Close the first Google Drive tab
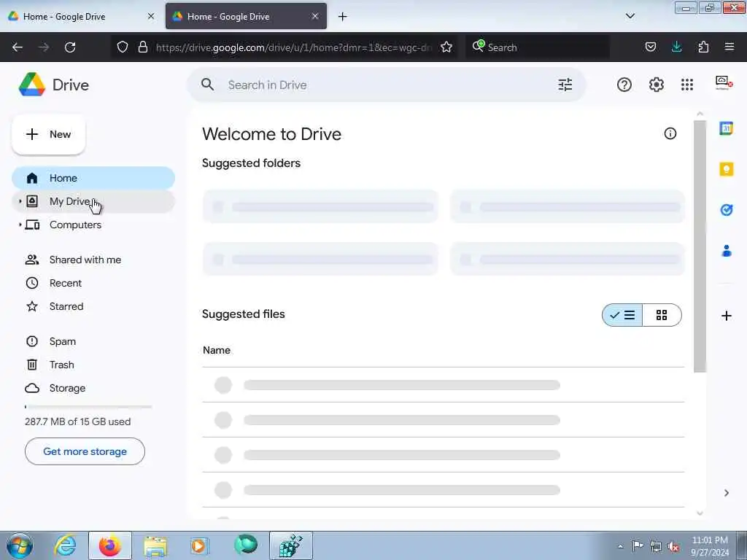 click(151, 16)
